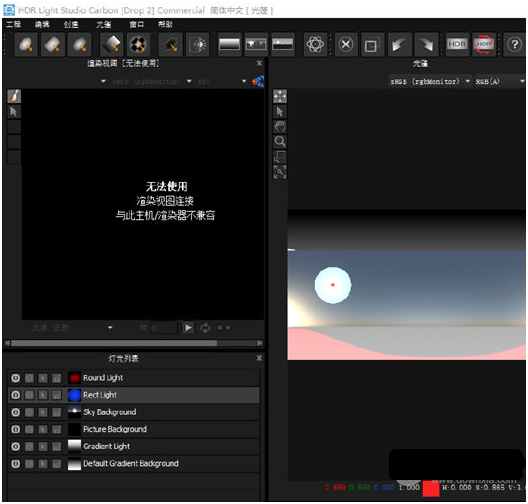Add a Dark Light from the toolbar
This screenshot has height=504, width=528.
[x=171, y=44]
